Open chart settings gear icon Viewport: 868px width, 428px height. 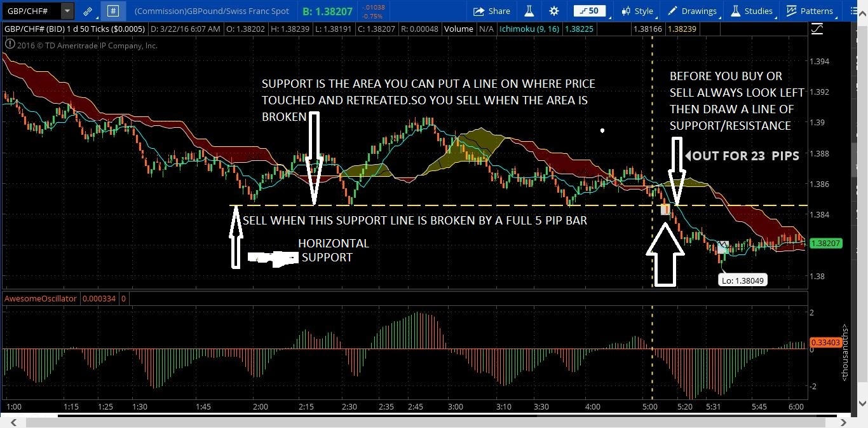tap(554, 11)
